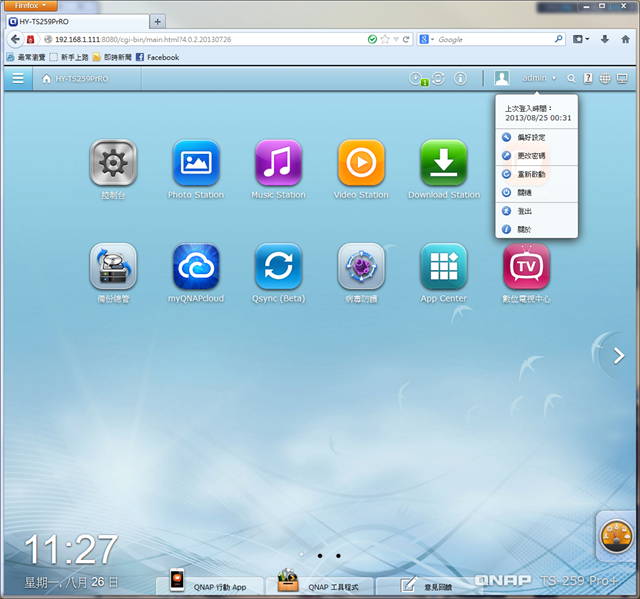Go back in Firefox
640x599 pixels.
(15, 39)
